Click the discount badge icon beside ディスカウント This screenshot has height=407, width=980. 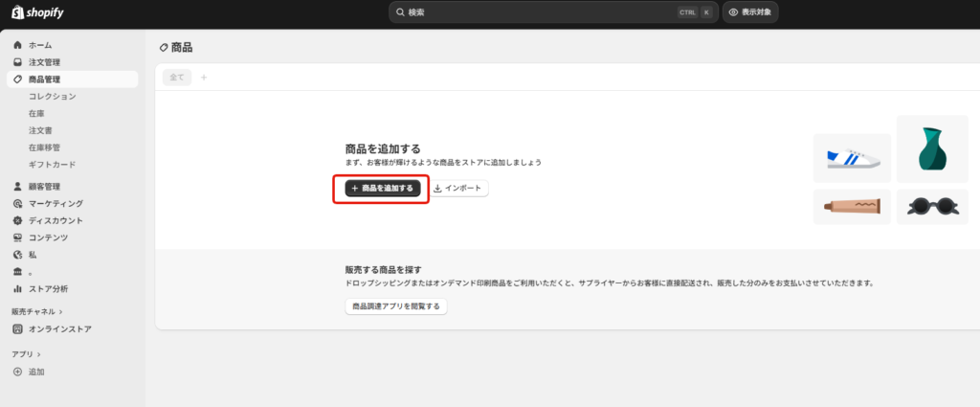[17, 220]
